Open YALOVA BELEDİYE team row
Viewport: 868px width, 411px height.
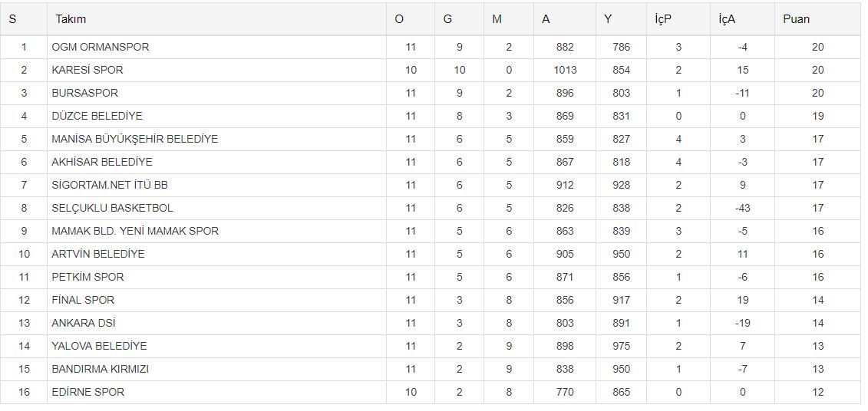click(99, 346)
